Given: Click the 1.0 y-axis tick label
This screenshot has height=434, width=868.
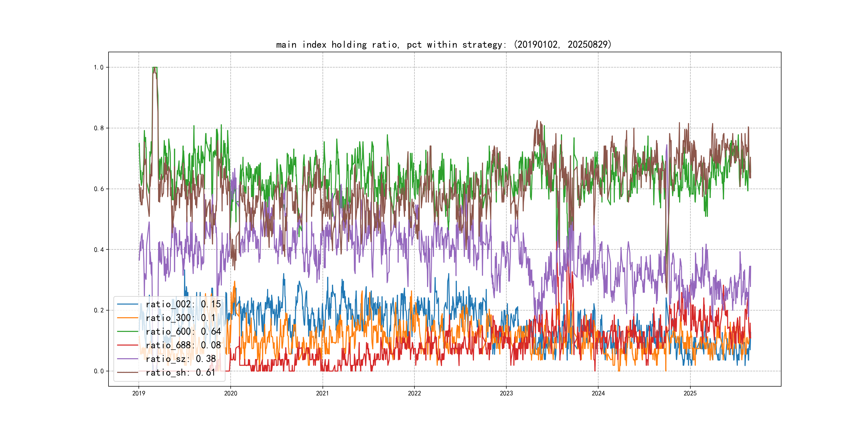Looking at the screenshot, I should click(99, 68).
